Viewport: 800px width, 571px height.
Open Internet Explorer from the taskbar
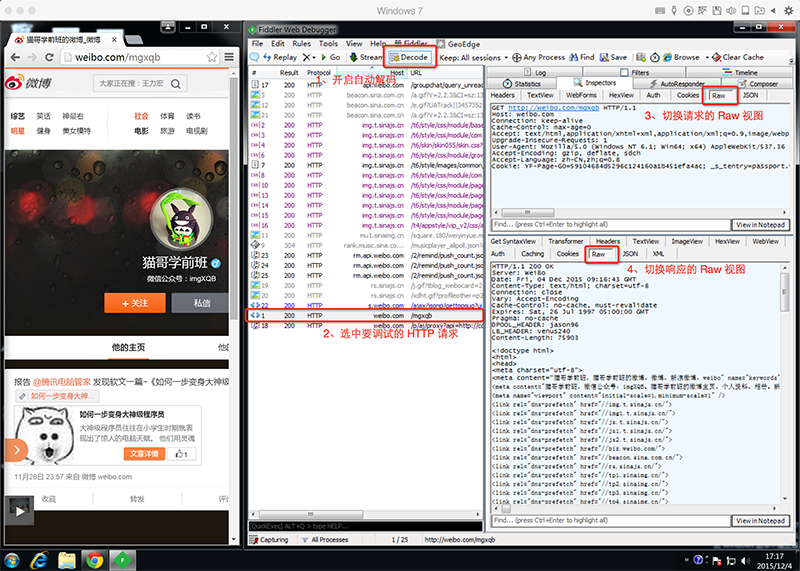(x=39, y=560)
